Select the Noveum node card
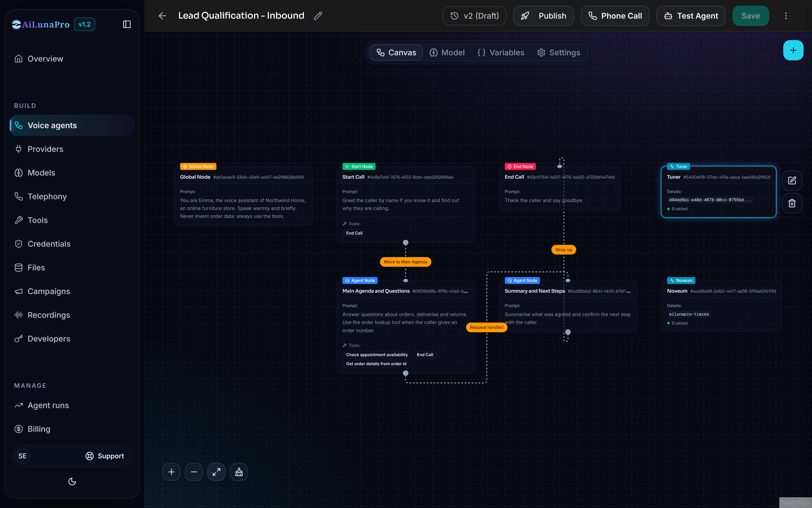 pos(721,306)
